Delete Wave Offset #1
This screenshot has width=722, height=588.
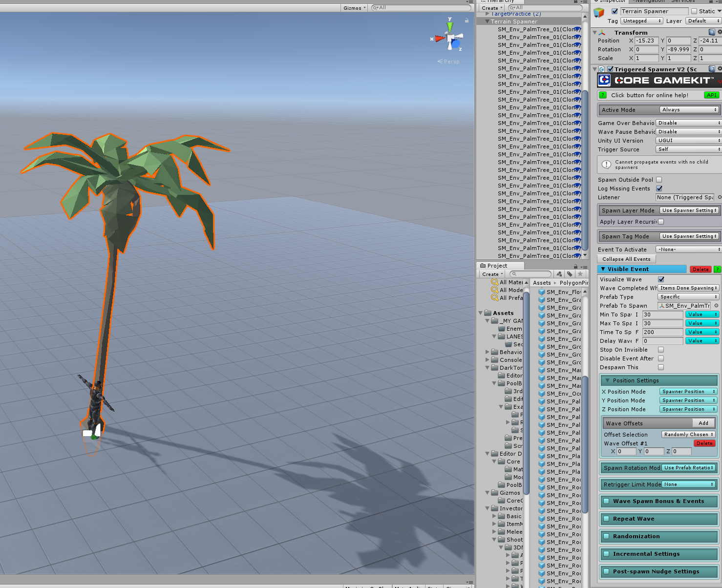pyautogui.click(x=704, y=443)
